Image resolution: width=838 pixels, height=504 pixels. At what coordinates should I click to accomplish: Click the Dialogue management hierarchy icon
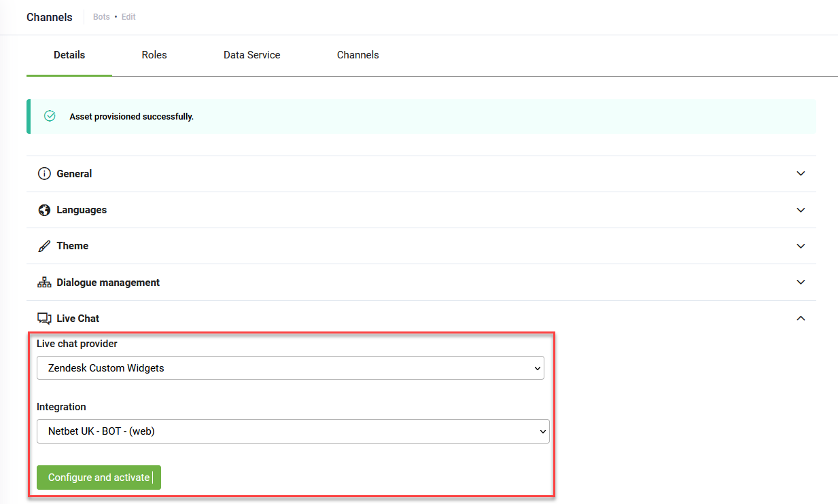pyautogui.click(x=44, y=283)
